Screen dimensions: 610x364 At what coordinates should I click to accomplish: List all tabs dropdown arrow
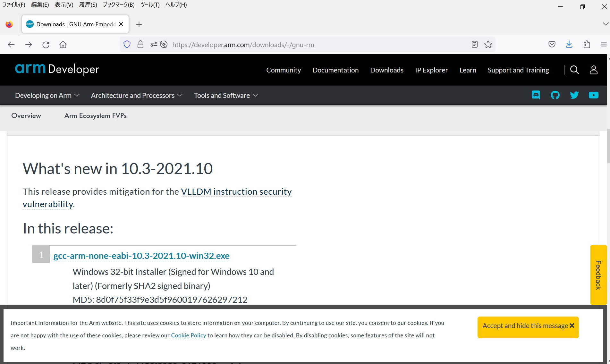pyautogui.click(x=605, y=24)
